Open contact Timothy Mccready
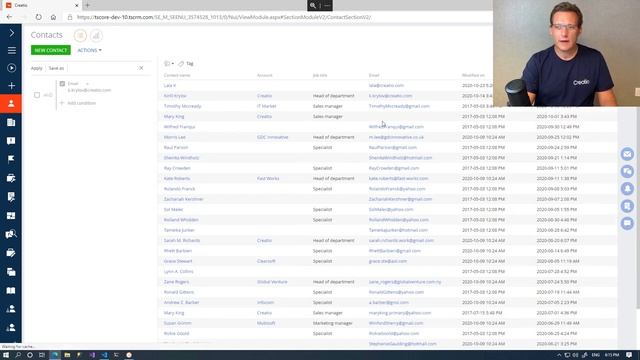Screen dimensions: 640x360 (182, 106)
